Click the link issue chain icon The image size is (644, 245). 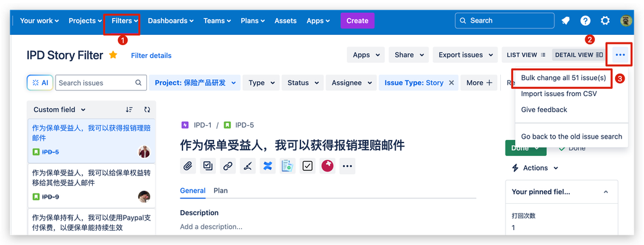tap(228, 166)
